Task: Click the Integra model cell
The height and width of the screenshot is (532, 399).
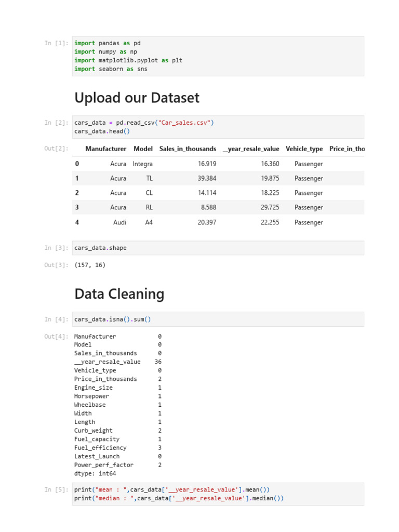Action: click(x=142, y=164)
